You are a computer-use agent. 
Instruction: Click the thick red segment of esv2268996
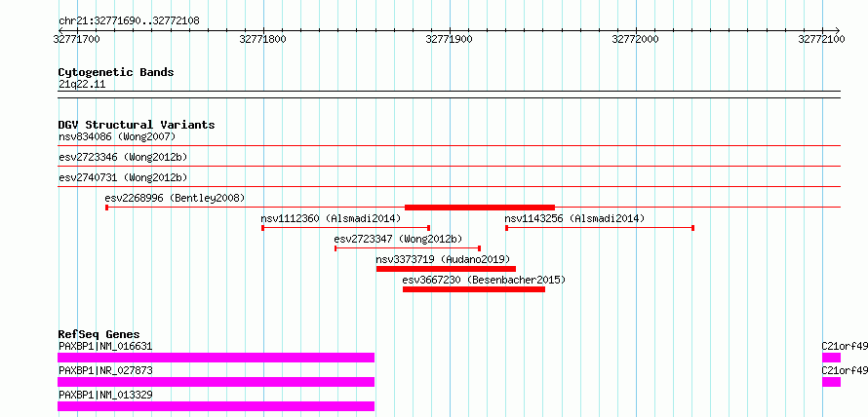[480, 208]
